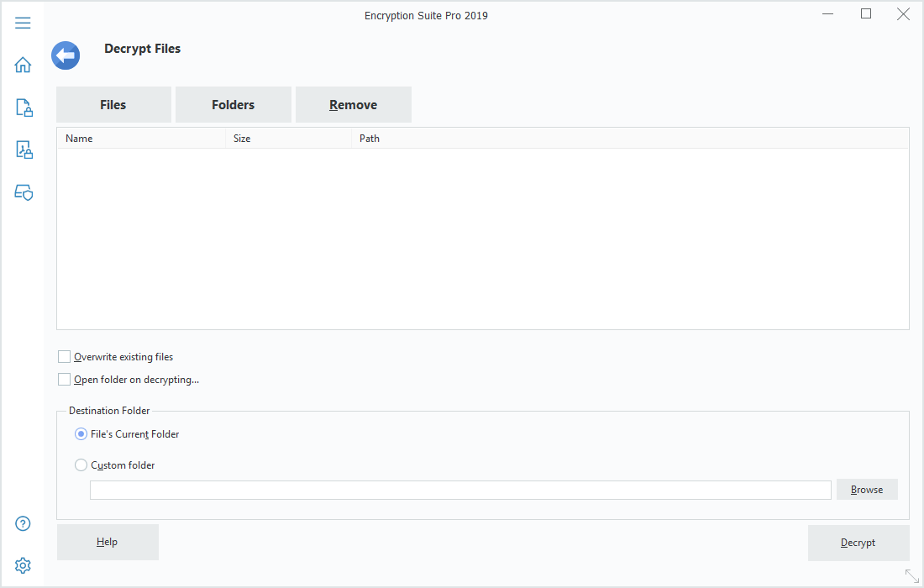Open the help question mark icon
This screenshot has width=924, height=588.
pos(23,523)
